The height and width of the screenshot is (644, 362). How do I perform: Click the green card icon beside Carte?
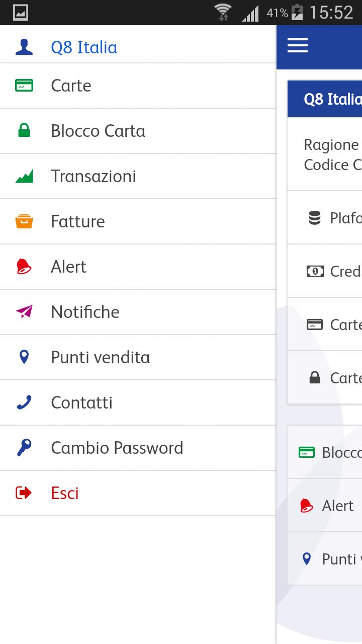pos(24,86)
